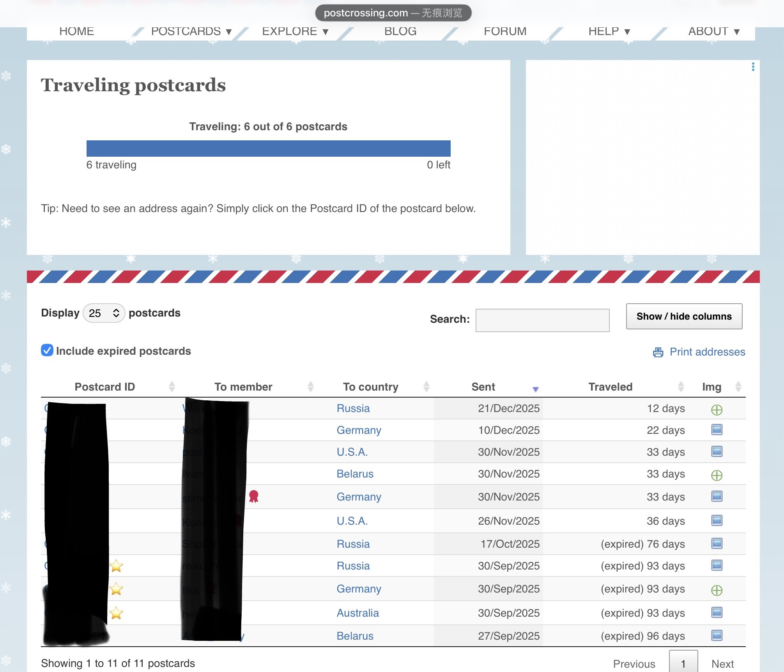This screenshot has height=672, width=784.
Task: Click Show / hide columns button
Action: [x=684, y=316]
